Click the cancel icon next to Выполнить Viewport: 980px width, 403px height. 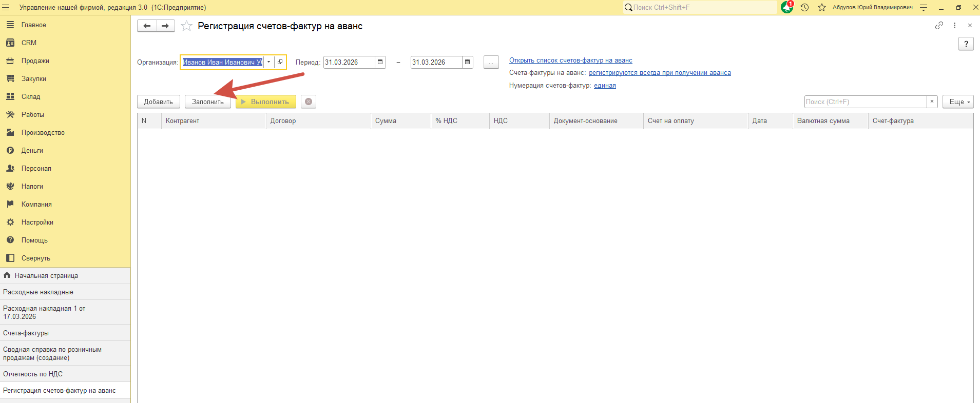309,102
